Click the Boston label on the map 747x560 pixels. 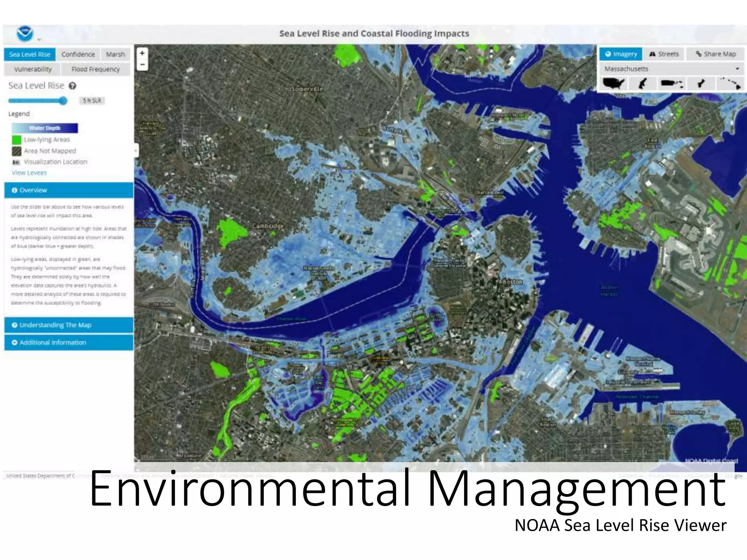tap(512, 282)
